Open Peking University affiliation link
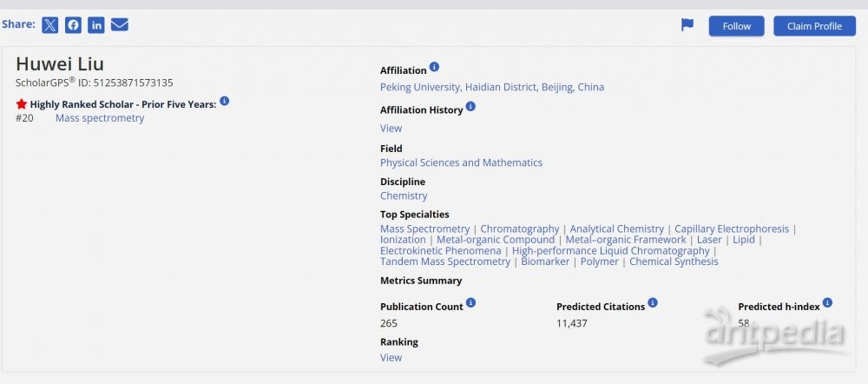Image resolution: width=868 pixels, height=384 pixels. coord(492,87)
